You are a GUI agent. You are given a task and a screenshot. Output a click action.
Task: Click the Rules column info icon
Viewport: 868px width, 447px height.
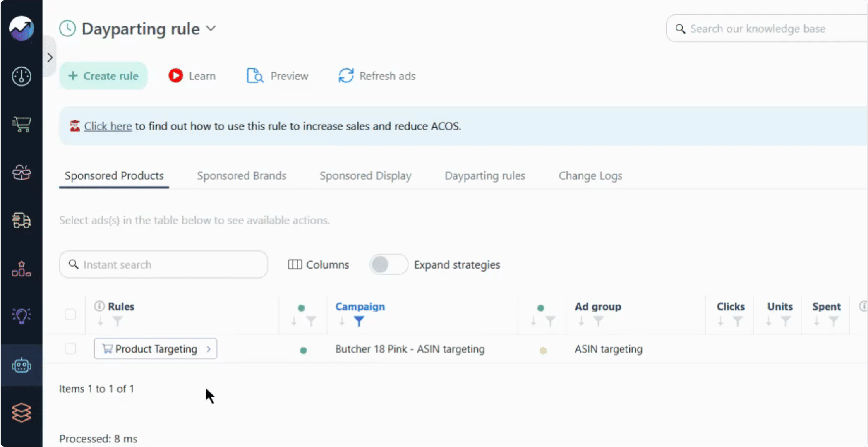point(99,306)
